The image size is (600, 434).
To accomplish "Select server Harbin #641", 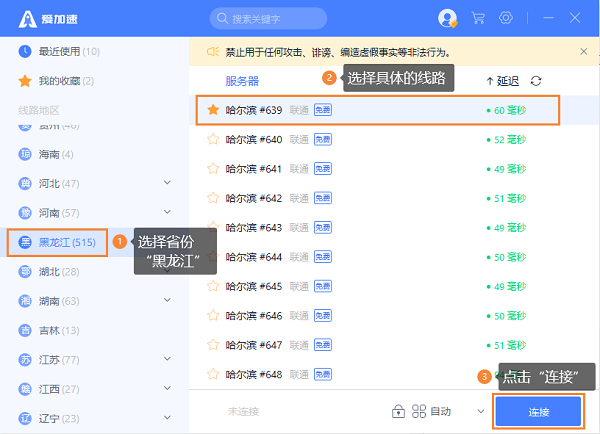I will [394, 169].
